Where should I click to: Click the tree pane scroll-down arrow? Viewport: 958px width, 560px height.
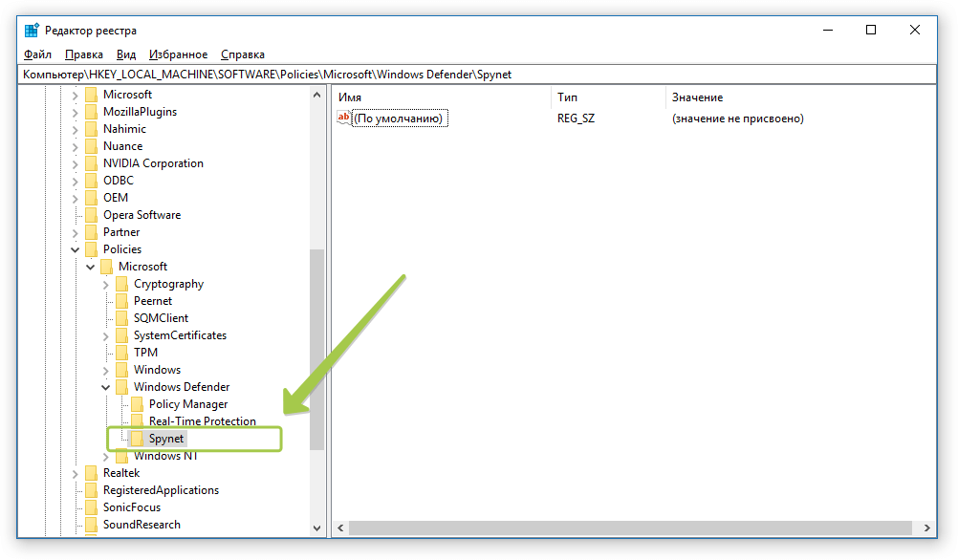click(317, 528)
